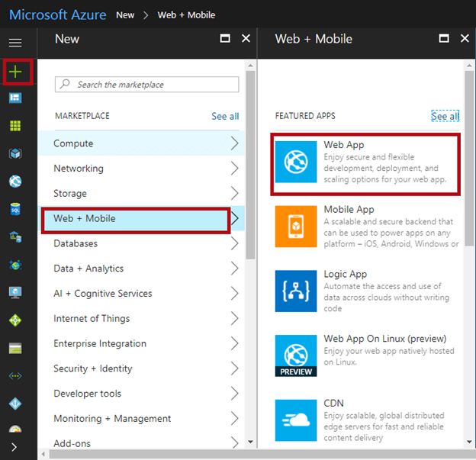
Task: Click See all link for Featured Apps
Action: [x=445, y=116]
